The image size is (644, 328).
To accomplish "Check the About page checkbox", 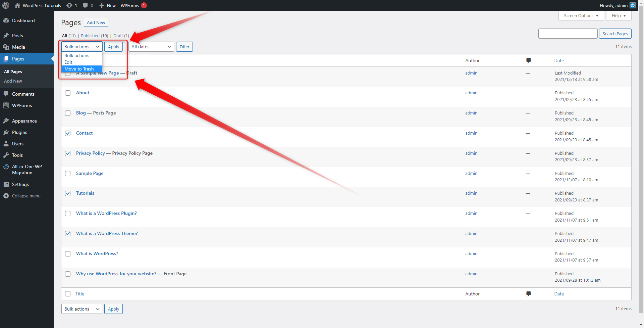I will (68, 93).
